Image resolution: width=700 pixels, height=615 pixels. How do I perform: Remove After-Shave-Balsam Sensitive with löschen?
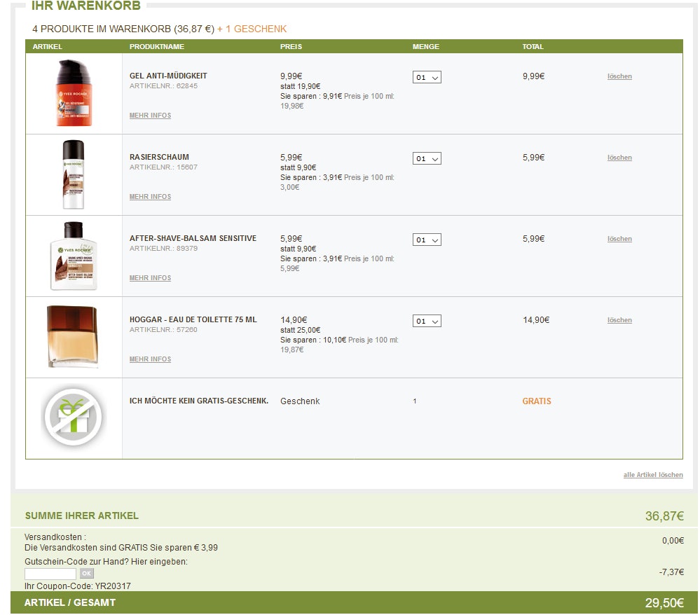(x=619, y=239)
